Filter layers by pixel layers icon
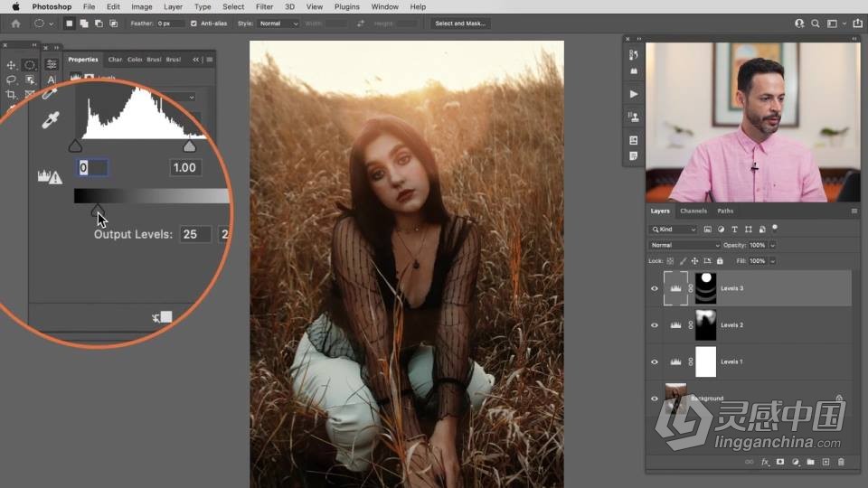The height and width of the screenshot is (488, 868). (707, 229)
